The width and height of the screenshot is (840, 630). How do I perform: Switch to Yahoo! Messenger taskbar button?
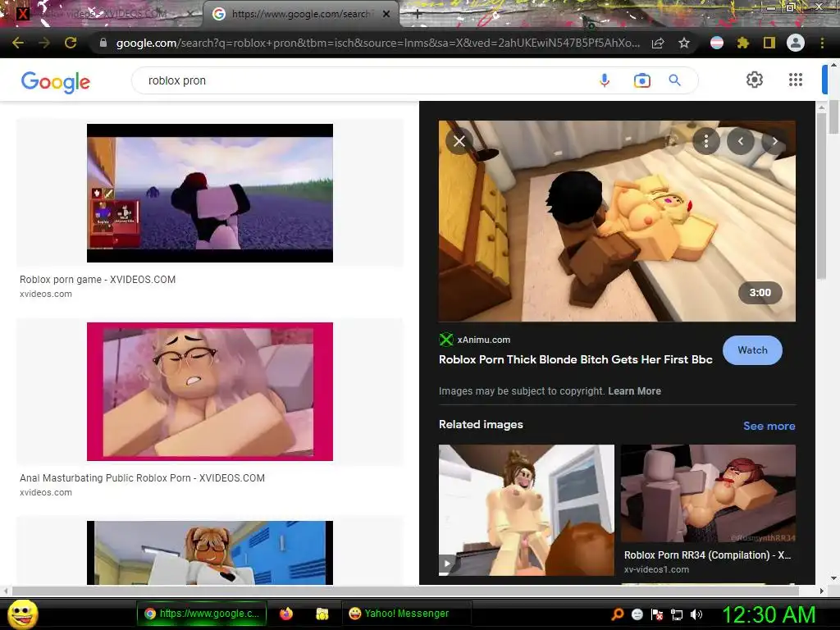[405, 614]
